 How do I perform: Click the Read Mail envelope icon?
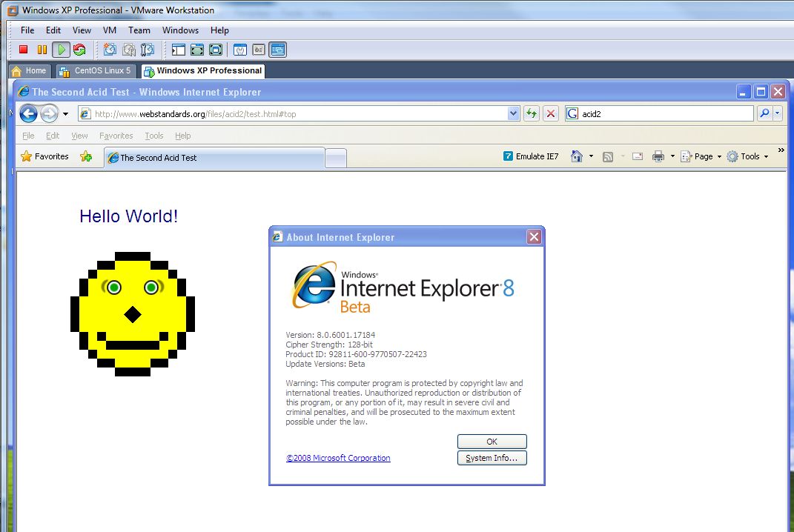click(x=638, y=157)
